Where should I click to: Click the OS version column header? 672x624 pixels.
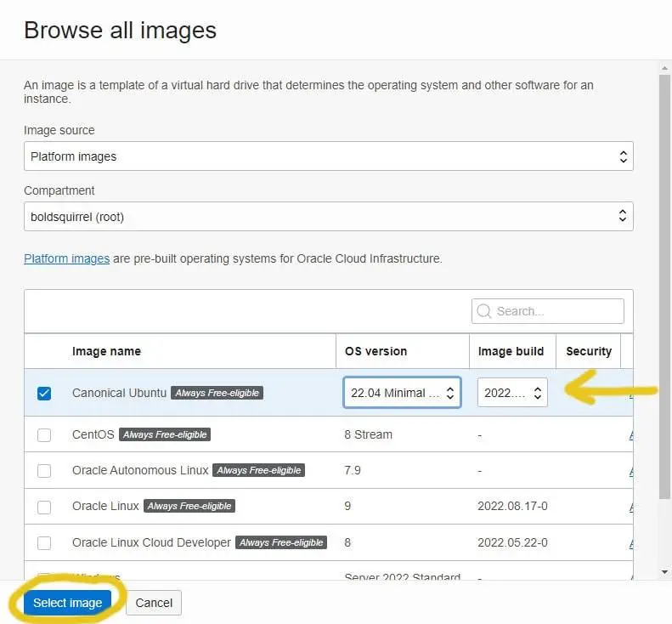[x=376, y=351]
